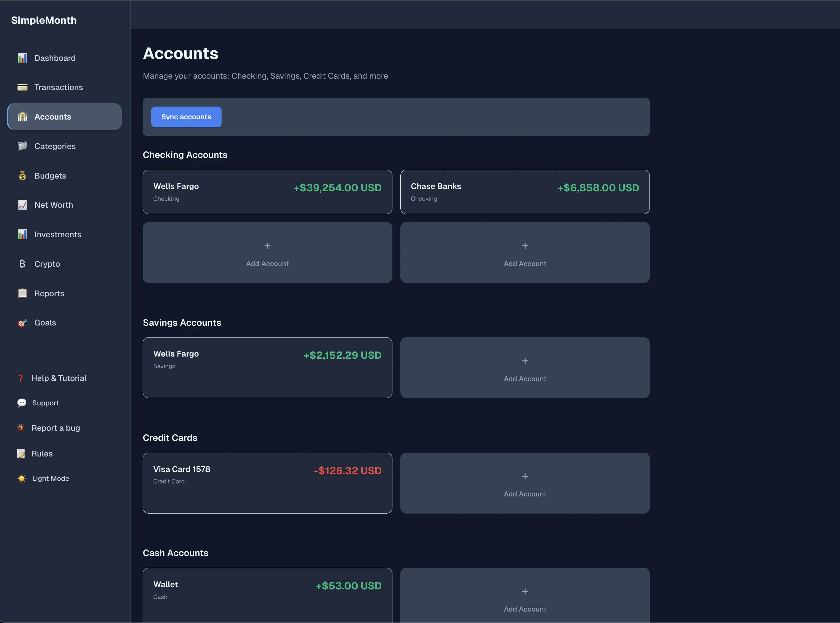Select the Net Worth chart icon

click(22, 205)
